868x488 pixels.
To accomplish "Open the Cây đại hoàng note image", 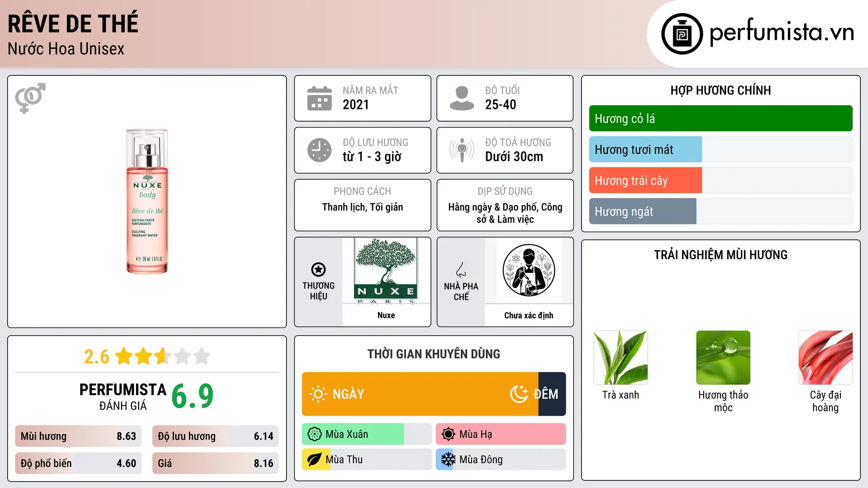I will [x=826, y=358].
